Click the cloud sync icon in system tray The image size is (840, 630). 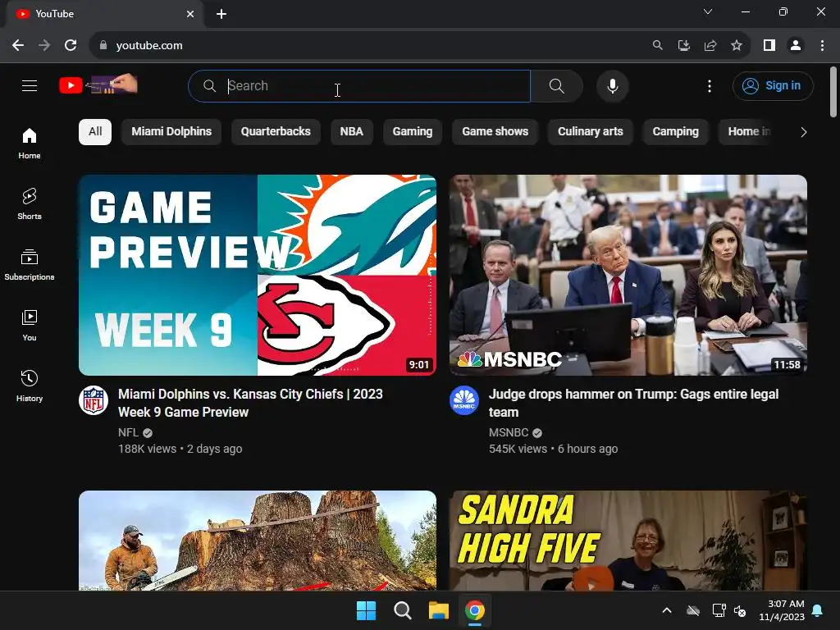click(x=693, y=610)
